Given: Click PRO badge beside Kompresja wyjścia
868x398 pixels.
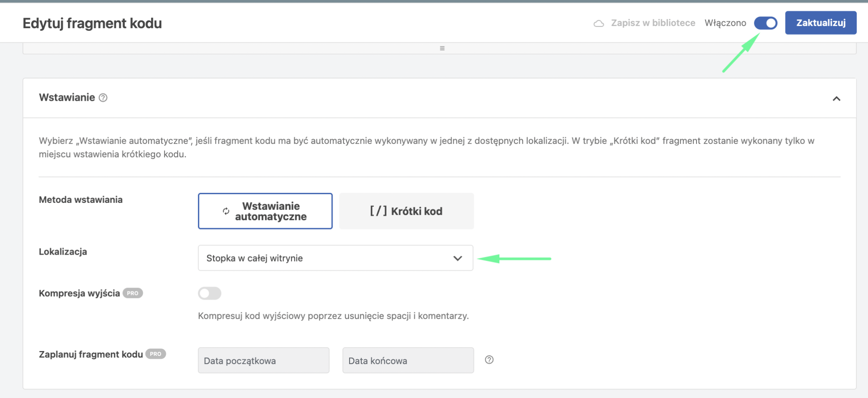Looking at the screenshot, I should pyautogui.click(x=132, y=293).
